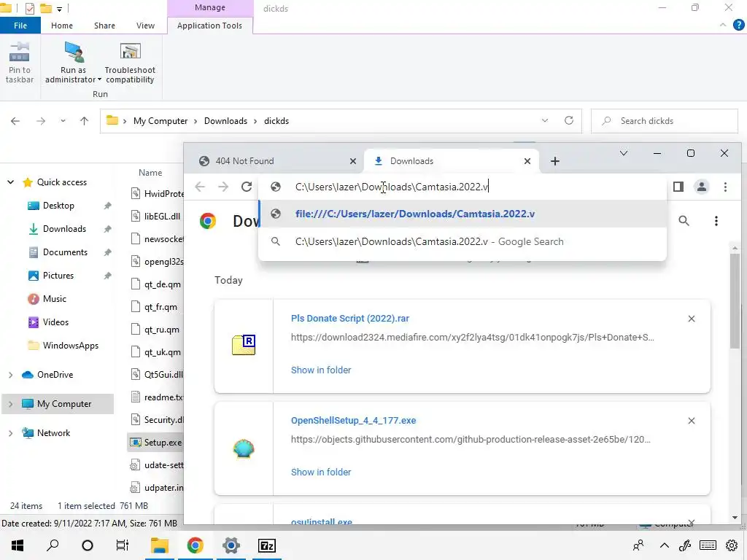Open Desktop in Quick access

click(58, 205)
